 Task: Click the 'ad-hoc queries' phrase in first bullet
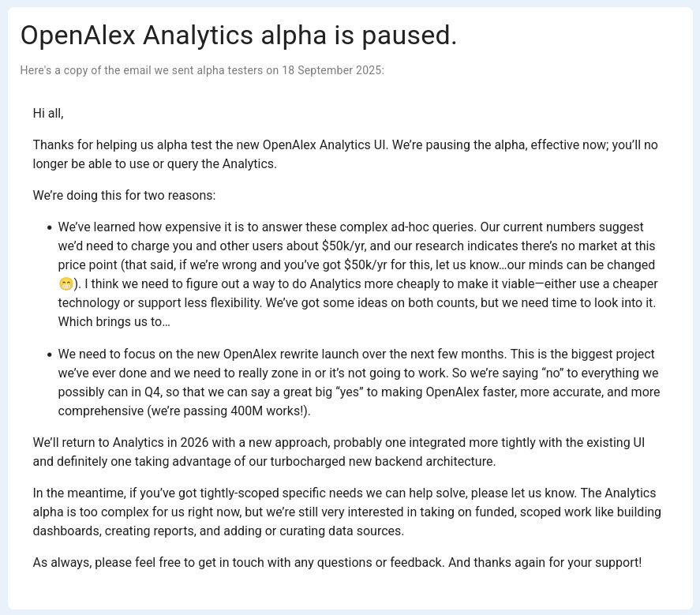pos(433,227)
